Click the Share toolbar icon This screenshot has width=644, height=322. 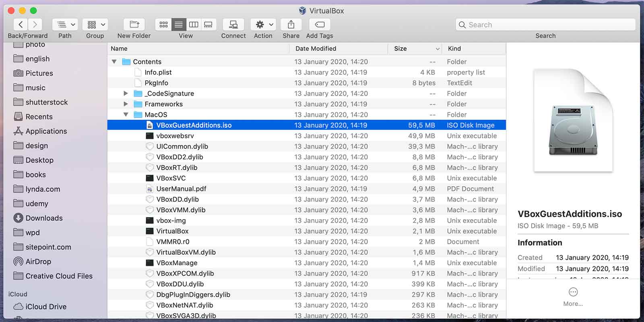pyautogui.click(x=291, y=25)
